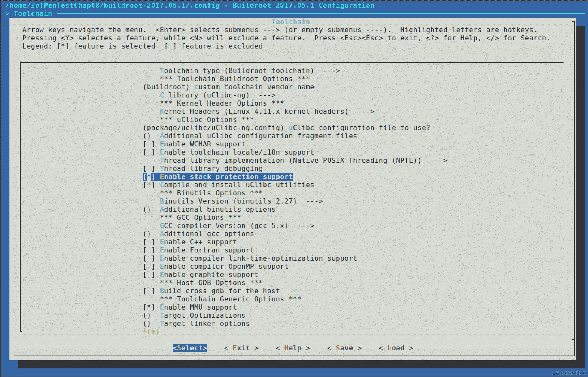The image size is (588, 377).
Task: Click the .config path in title bar
Action: pyautogui.click(x=113, y=5)
